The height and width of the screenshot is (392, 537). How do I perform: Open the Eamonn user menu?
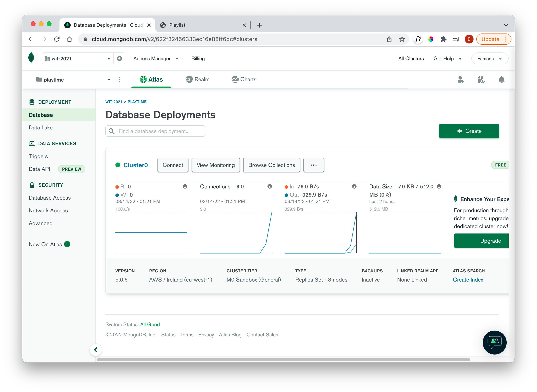489,58
